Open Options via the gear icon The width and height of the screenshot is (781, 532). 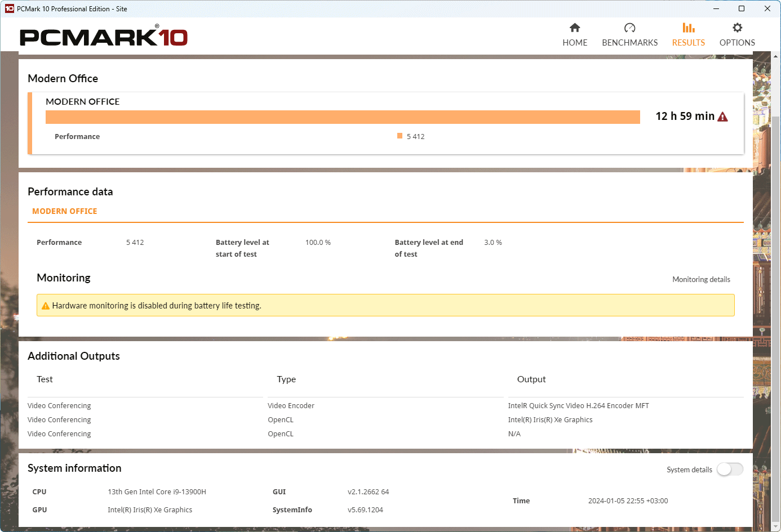pyautogui.click(x=737, y=28)
